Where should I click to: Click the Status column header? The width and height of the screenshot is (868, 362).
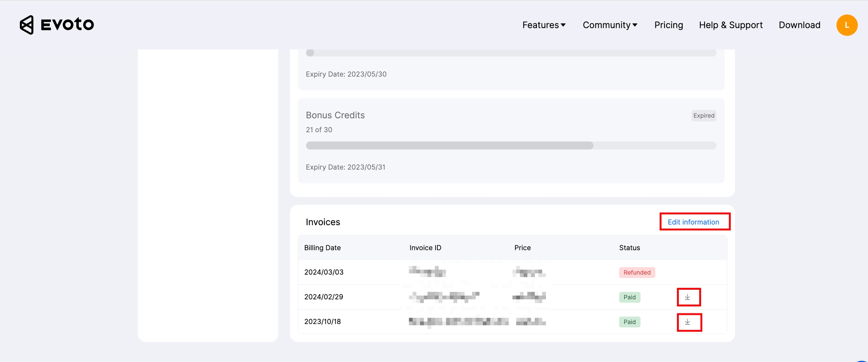coord(629,248)
